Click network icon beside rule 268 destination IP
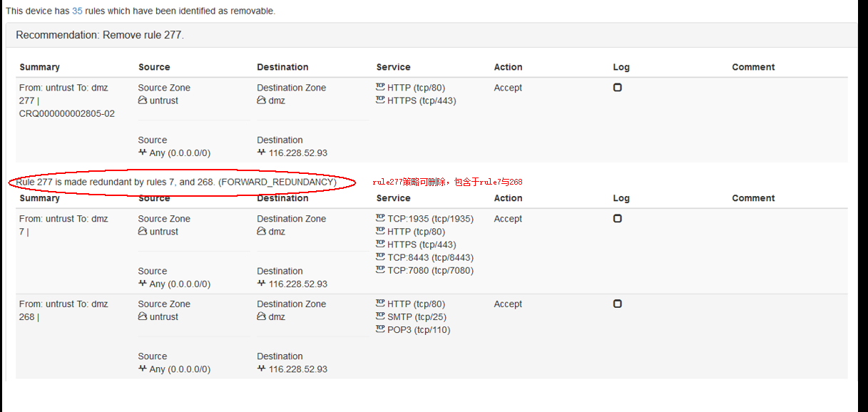Screen dimensions: 868x412 pyautogui.click(x=262, y=369)
